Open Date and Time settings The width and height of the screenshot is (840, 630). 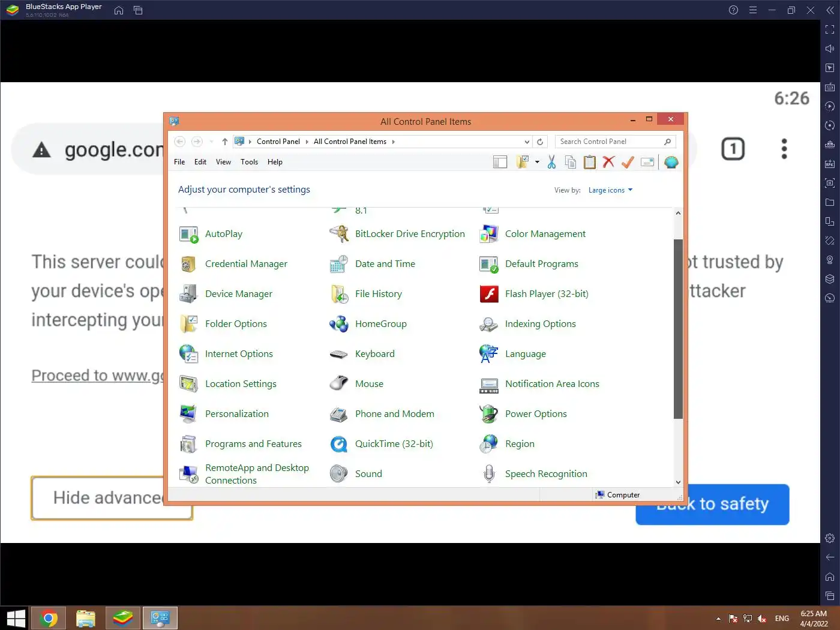pyautogui.click(x=373, y=264)
